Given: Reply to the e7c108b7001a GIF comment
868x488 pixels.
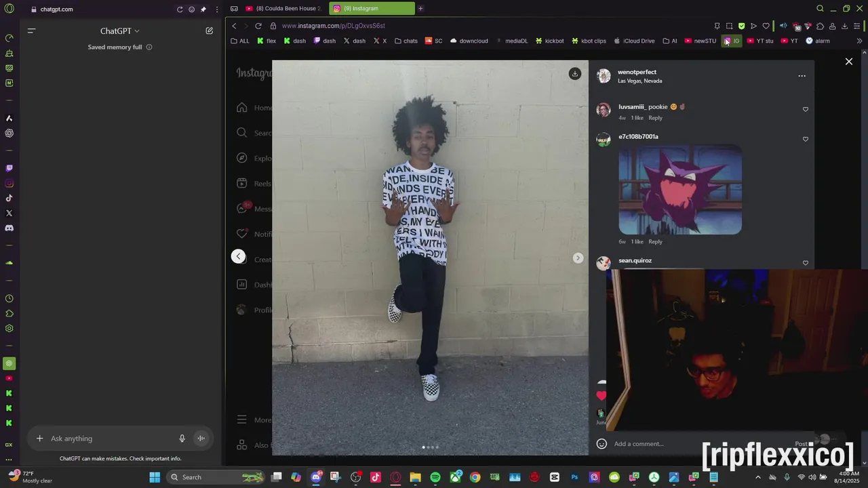Looking at the screenshot, I should click(x=655, y=242).
